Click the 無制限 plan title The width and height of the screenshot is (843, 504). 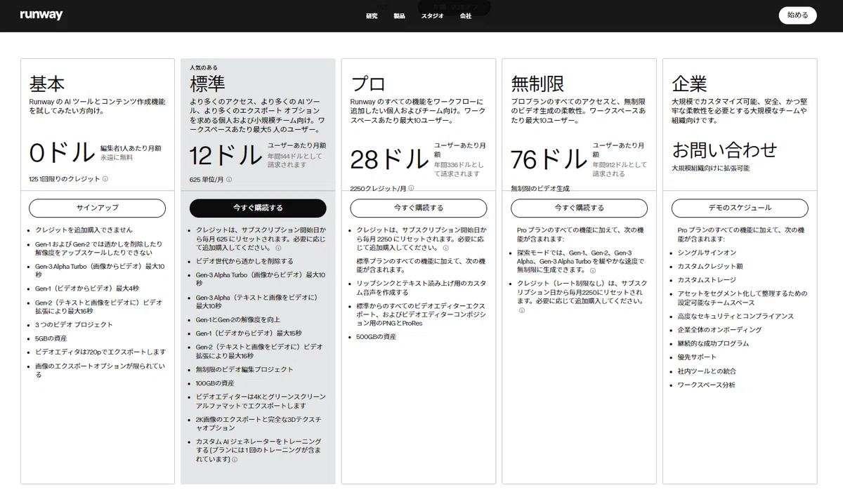tap(537, 84)
